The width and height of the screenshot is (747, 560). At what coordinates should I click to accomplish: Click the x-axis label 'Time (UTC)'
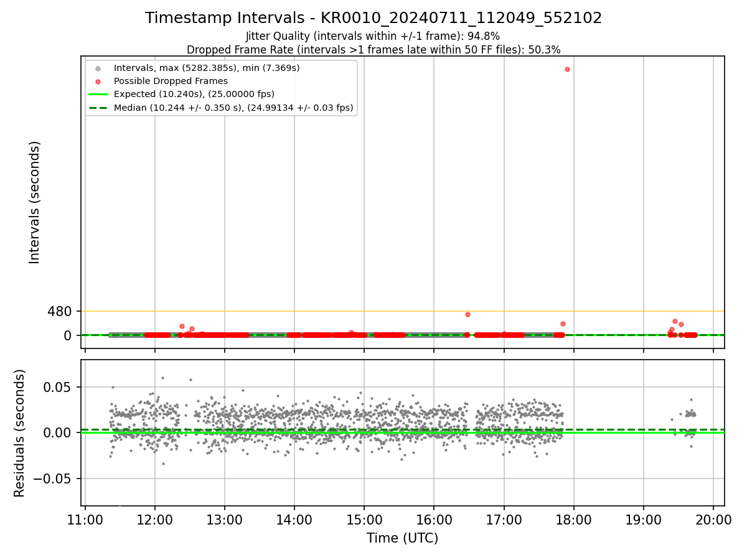tap(402, 538)
